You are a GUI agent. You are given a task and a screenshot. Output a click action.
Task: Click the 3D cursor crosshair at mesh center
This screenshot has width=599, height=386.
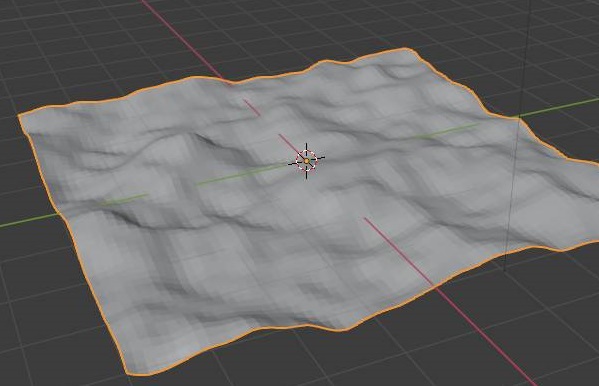[x=307, y=161]
